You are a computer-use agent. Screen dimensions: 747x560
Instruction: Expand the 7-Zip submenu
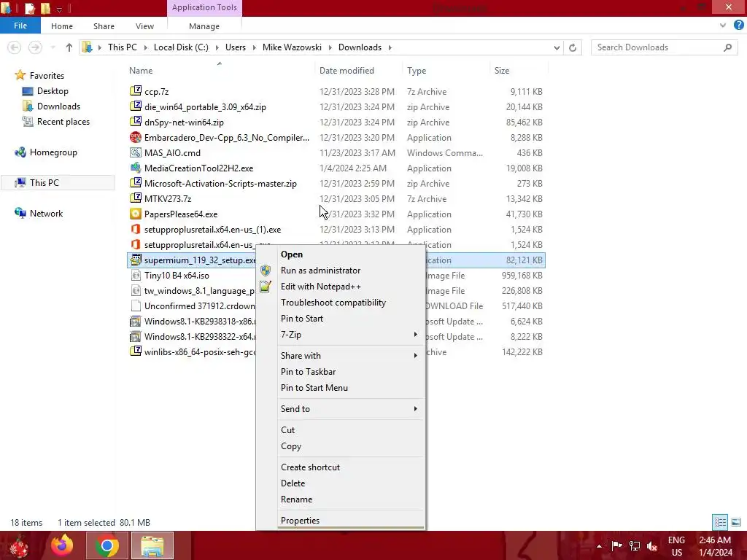[x=415, y=334]
